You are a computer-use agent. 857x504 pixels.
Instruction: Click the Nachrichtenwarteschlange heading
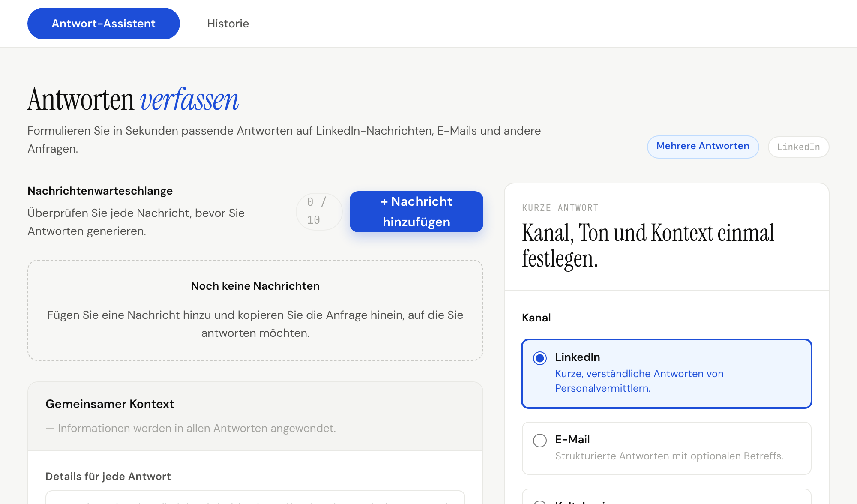100,191
